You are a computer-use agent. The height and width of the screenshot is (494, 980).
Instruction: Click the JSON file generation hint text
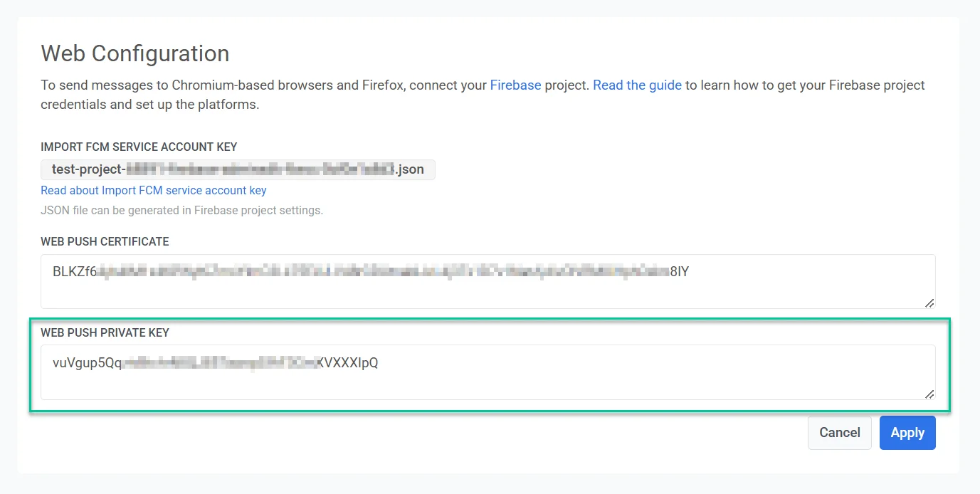pos(181,211)
